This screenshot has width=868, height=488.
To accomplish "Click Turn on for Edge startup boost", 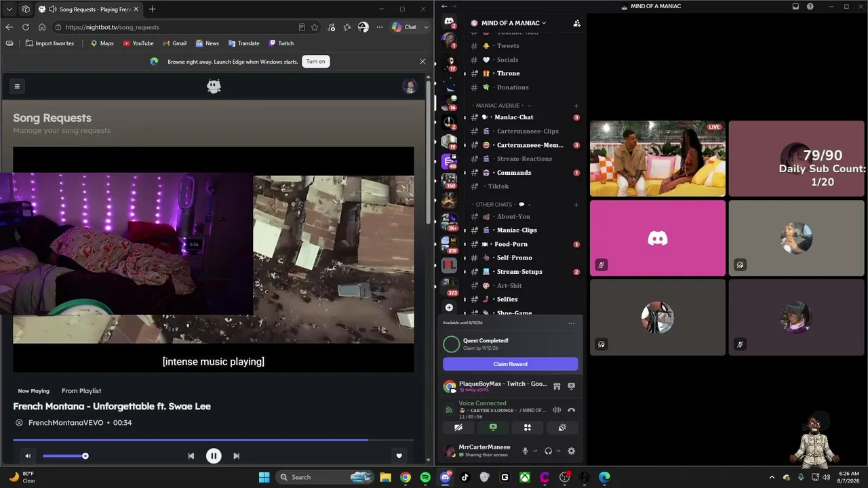I will click(315, 62).
